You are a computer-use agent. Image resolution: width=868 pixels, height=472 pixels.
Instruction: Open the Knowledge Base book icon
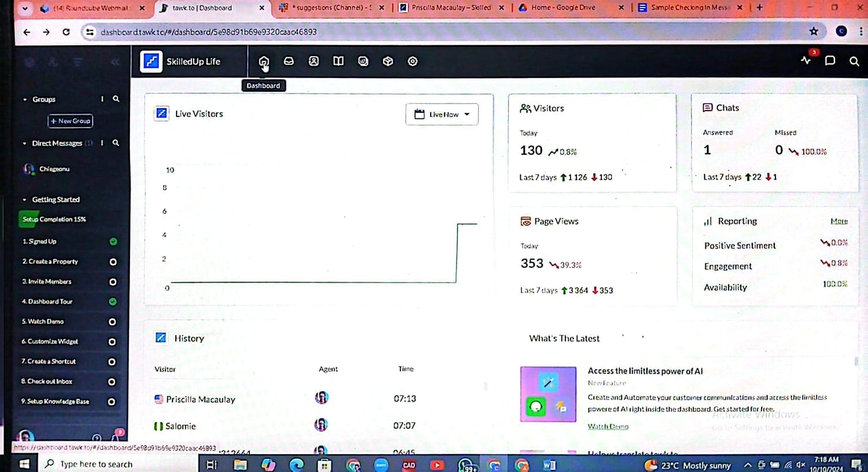click(339, 61)
